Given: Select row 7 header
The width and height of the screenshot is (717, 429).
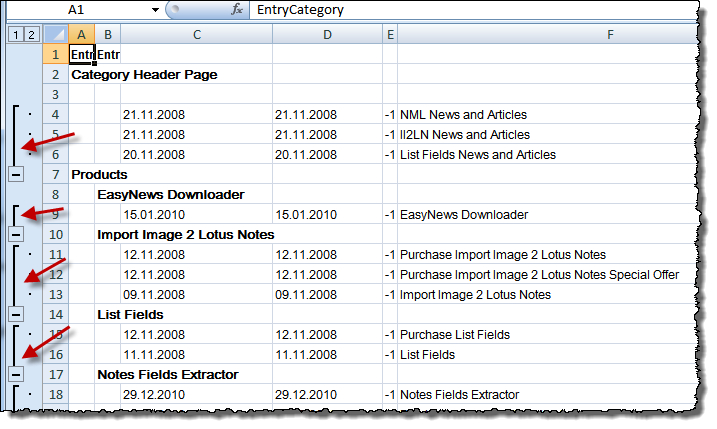Looking at the screenshot, I should click(56, 174).
